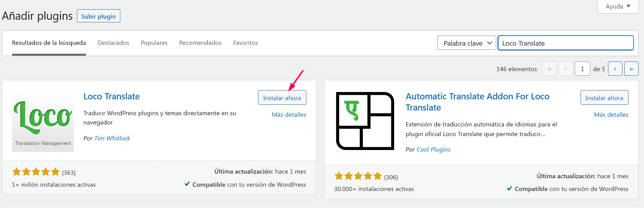The width and height of the screenshot is (644, 208).
Task: Click the Automatic Translate Addon star rating
Action: click(x=358, y=176)
